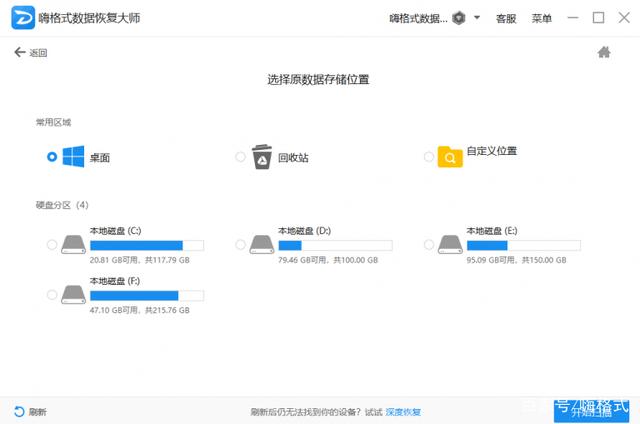Close the application window
The width and height of the screenshot is (640, 424).
[x=624, y=18]
